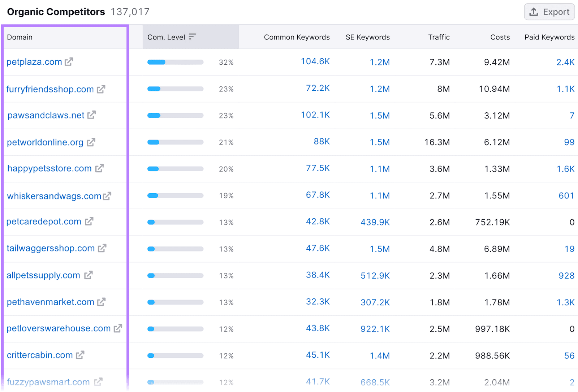The height and width of the screenshot is (392, 578).
Task: Click the sort icon on Com. Level
Action: [193, 36]
